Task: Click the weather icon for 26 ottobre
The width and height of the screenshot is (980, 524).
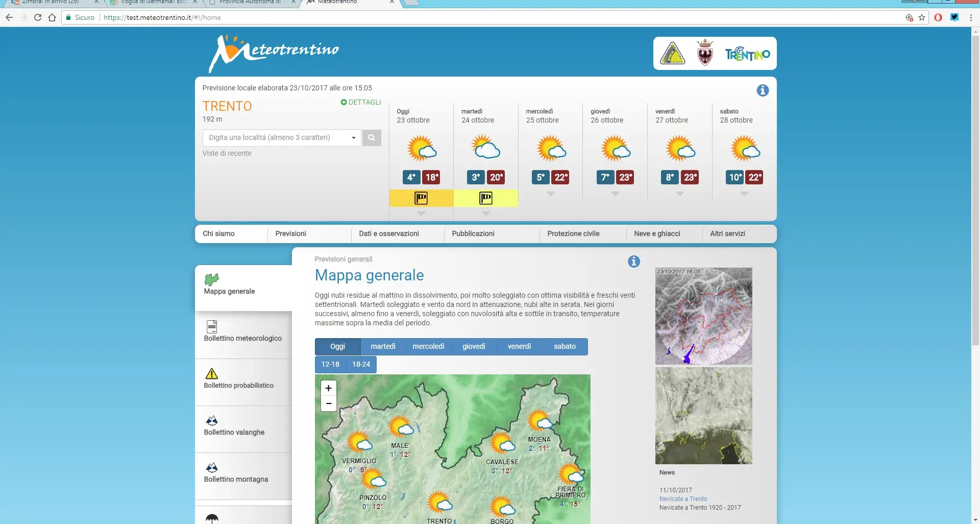Action: click(616, 149)
